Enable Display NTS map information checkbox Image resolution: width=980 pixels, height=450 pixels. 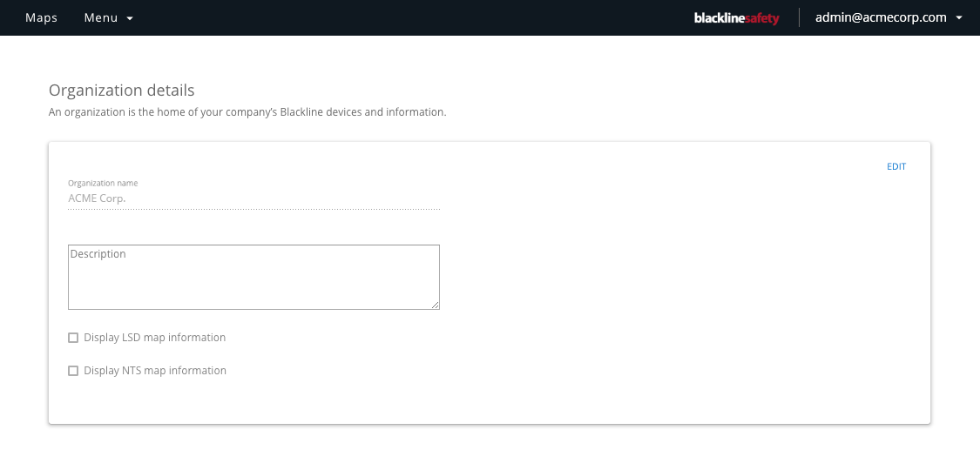[73, 371]
